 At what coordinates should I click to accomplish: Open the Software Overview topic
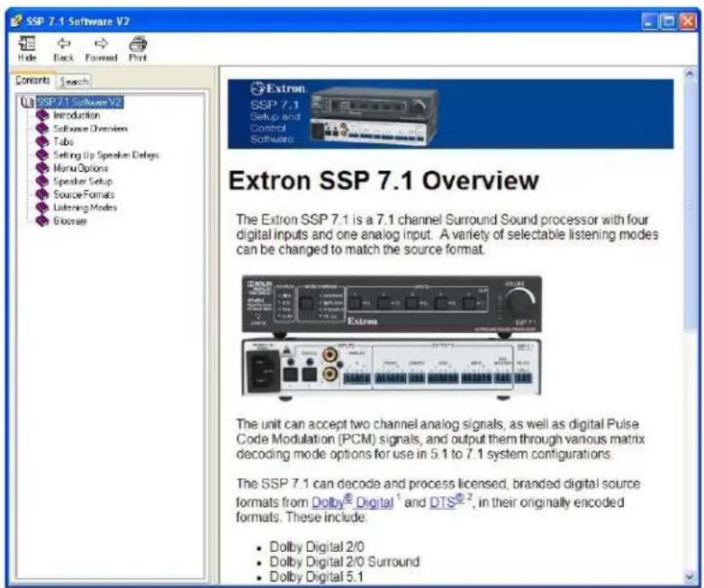(x=90, y=129)
